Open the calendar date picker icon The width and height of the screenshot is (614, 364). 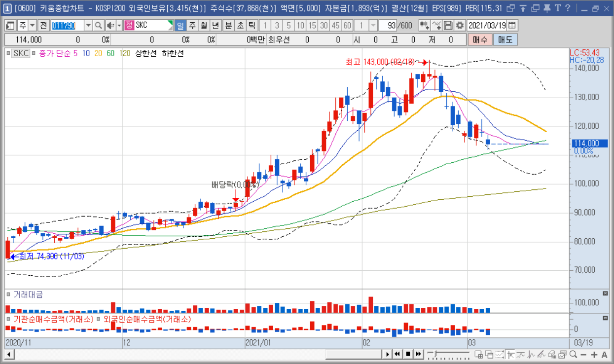coord(512,25)
